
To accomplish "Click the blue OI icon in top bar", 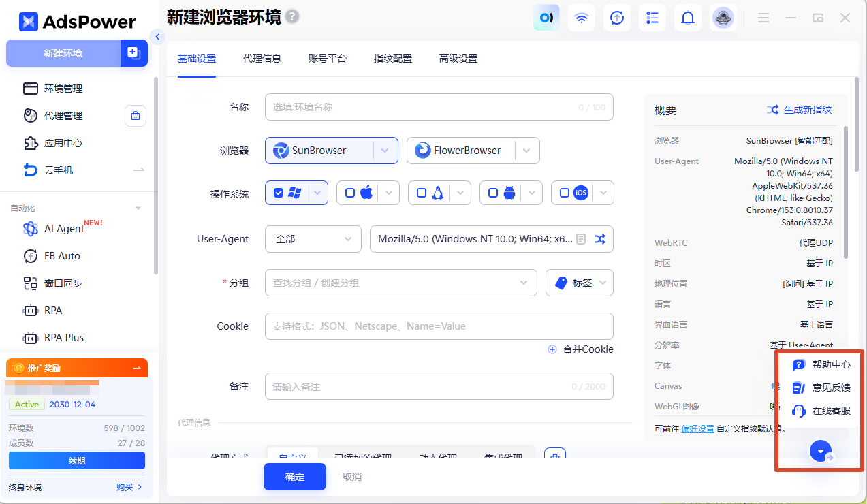I will click(546, 18).
